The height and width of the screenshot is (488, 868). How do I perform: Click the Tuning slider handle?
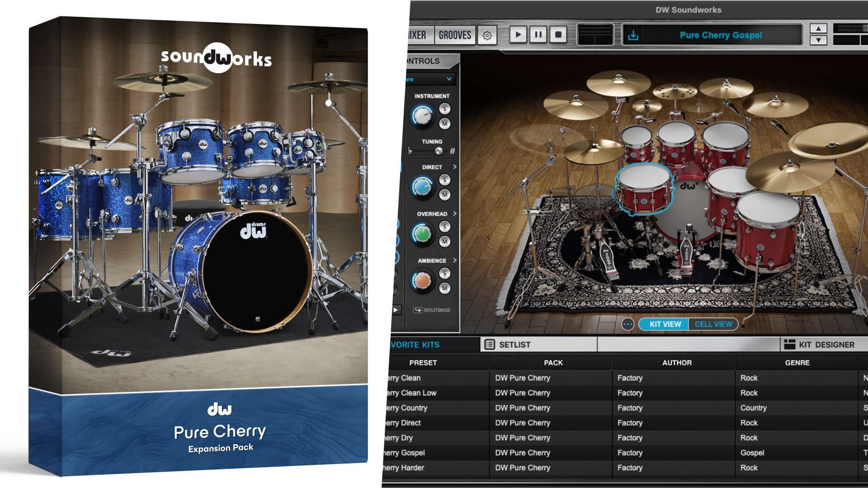point(438,151)
